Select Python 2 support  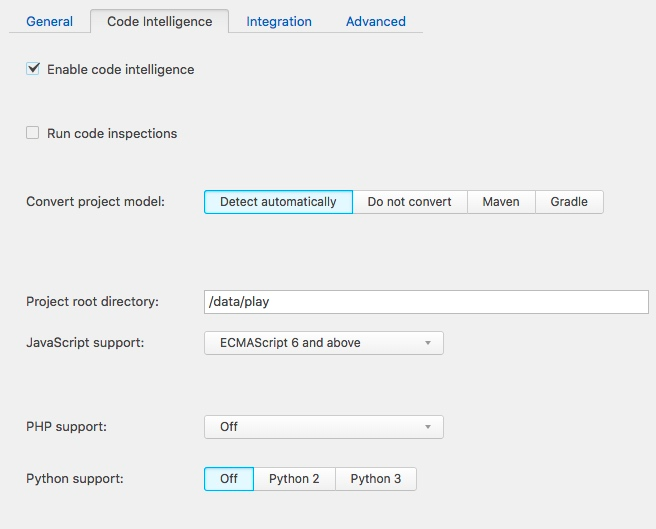pyautogui.click(x=294, y=479)
